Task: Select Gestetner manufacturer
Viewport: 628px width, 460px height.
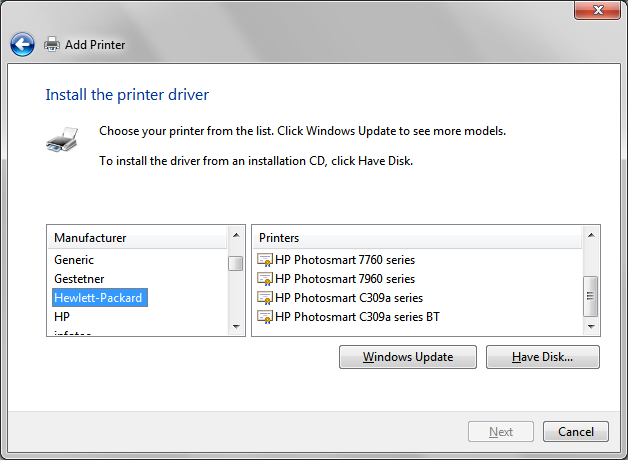Action: coord(79,279)
